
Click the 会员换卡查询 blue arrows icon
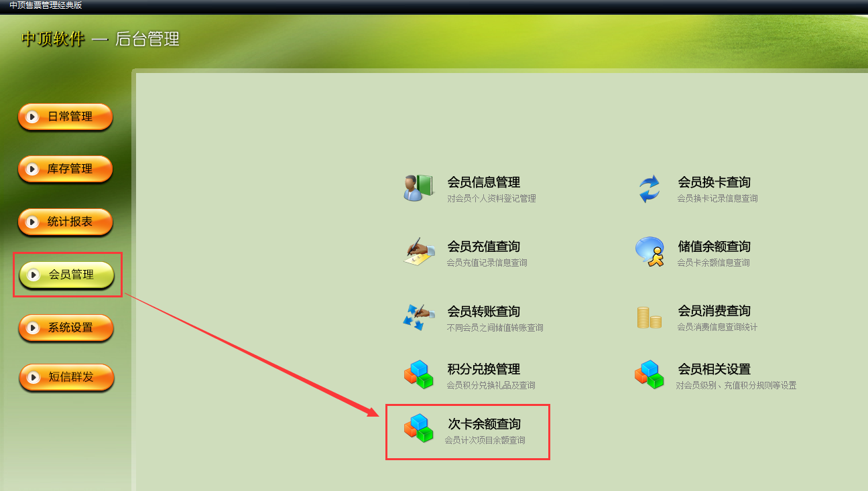tap(649, 188)
